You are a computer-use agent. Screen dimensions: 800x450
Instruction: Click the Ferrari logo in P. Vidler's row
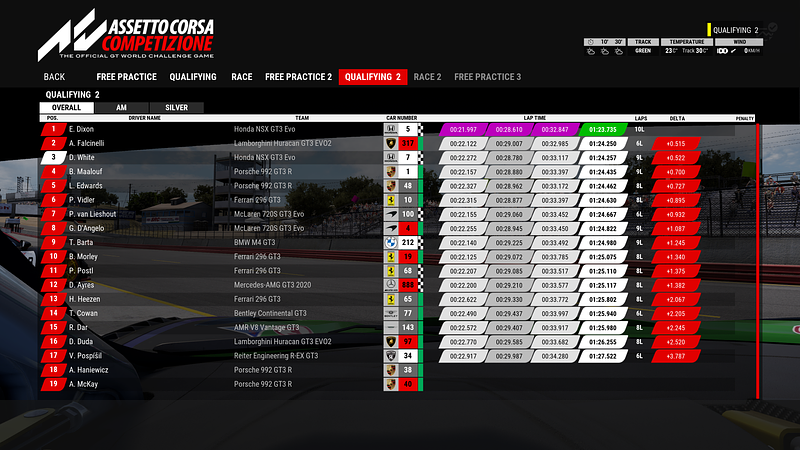pos(391,200)
